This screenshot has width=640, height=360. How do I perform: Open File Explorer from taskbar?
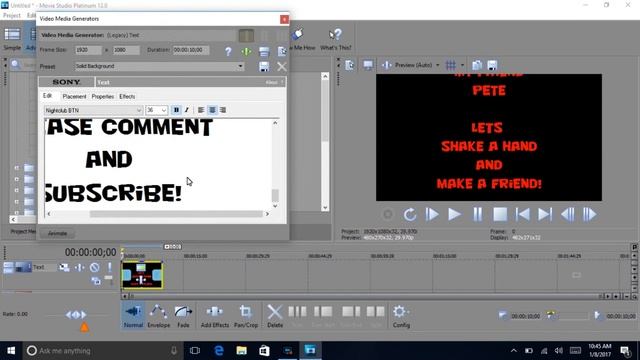242,351
